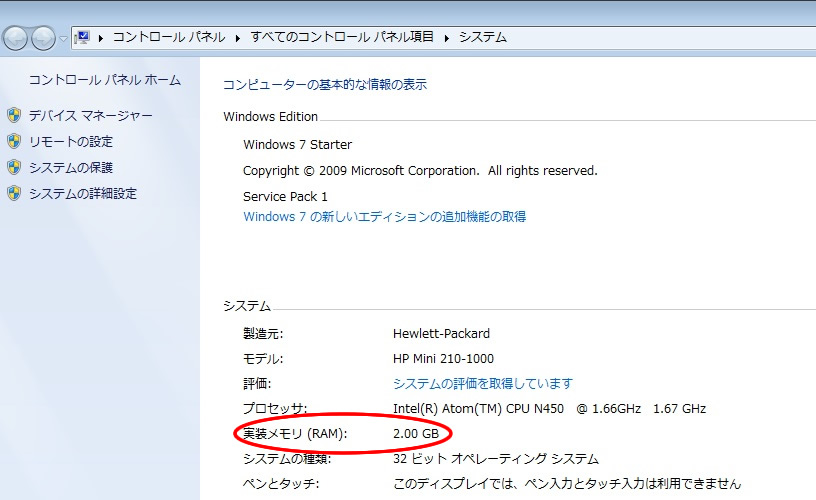Open コントロール パネル ホーム in sidebar
This screenshot has width=816, height=500.
104,80
